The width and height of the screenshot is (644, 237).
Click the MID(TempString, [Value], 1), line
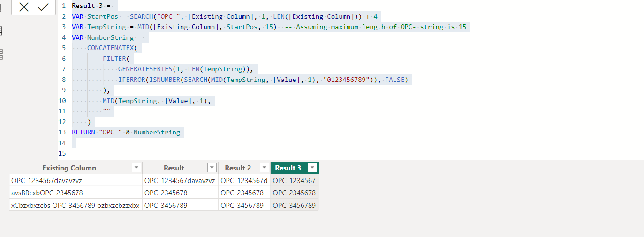tap(157, 101)
